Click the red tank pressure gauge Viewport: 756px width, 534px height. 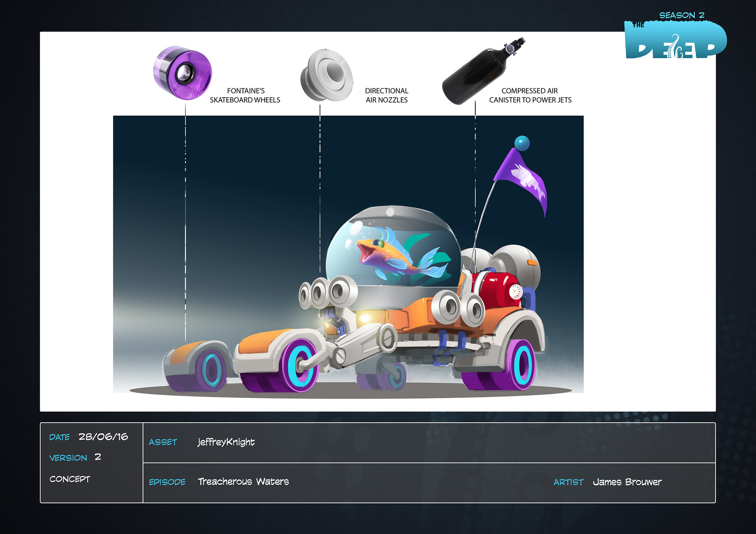515,292
